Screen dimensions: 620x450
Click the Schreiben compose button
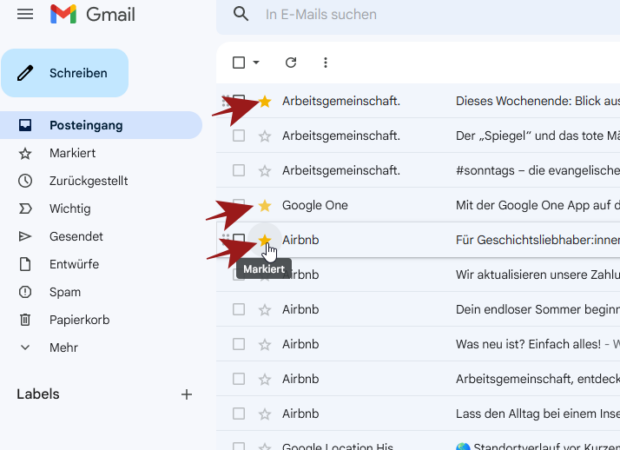[65, 73]
